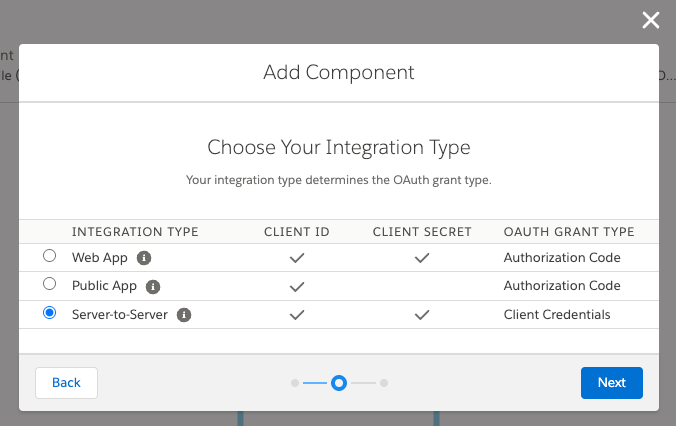This screenshot has width=676, height=426.
Task: Click the Client Secret checkmark for Web App
Action: [x=422, y=258]
